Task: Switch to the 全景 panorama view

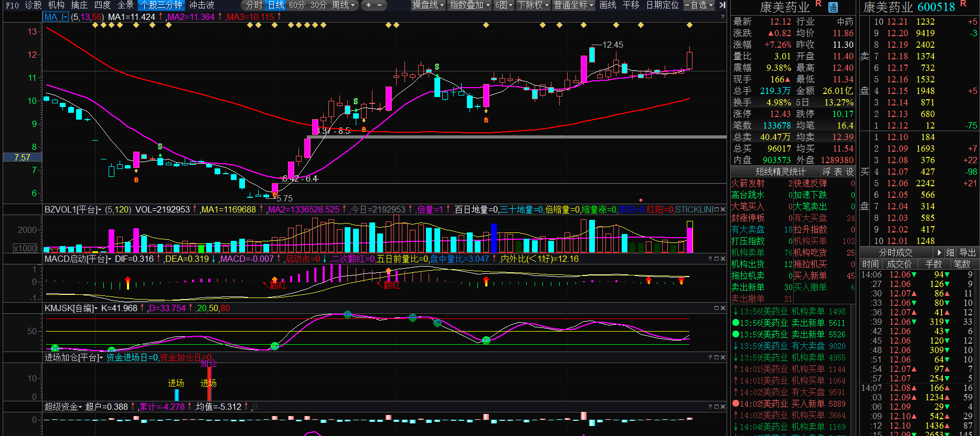Action: (125, 5)
